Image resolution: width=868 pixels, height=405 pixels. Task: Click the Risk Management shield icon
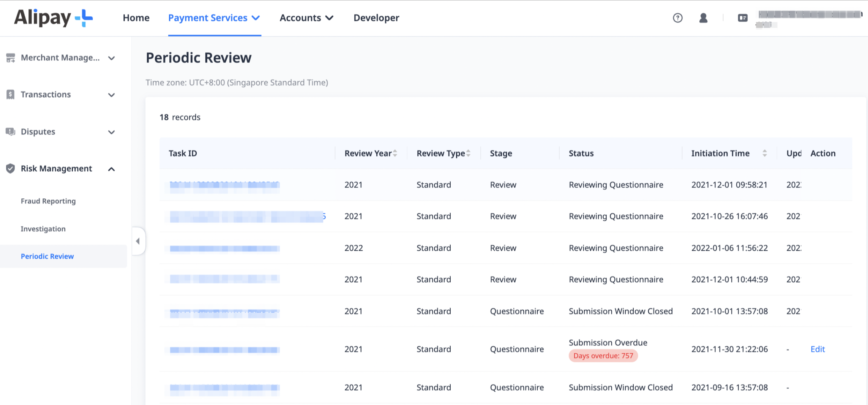(x=11, y=168)
